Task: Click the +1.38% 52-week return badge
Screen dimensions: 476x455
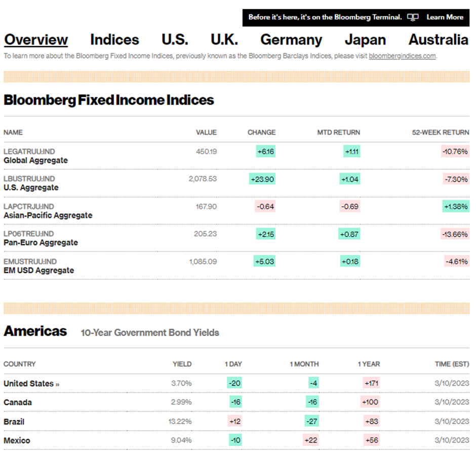Action: coord(456,207)
